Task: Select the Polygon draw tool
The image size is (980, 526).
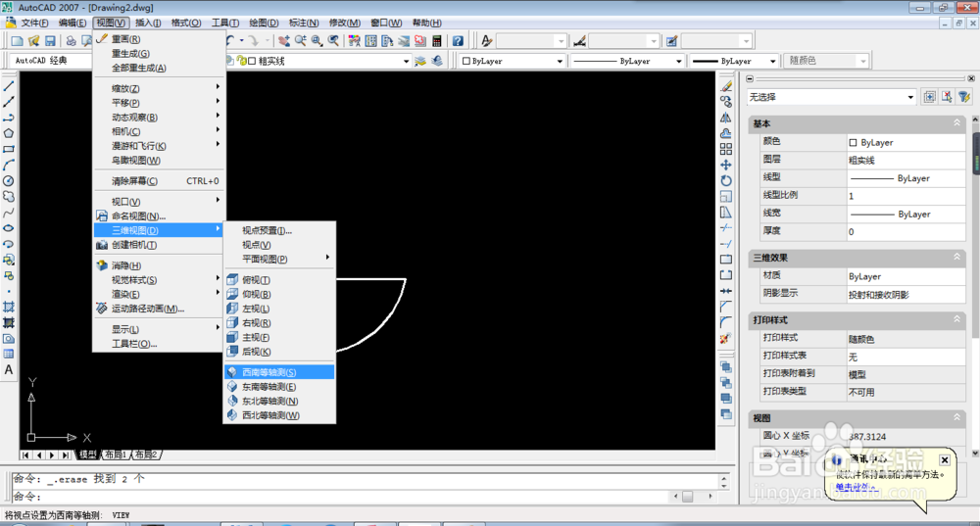Action: (x=9, y=133)
